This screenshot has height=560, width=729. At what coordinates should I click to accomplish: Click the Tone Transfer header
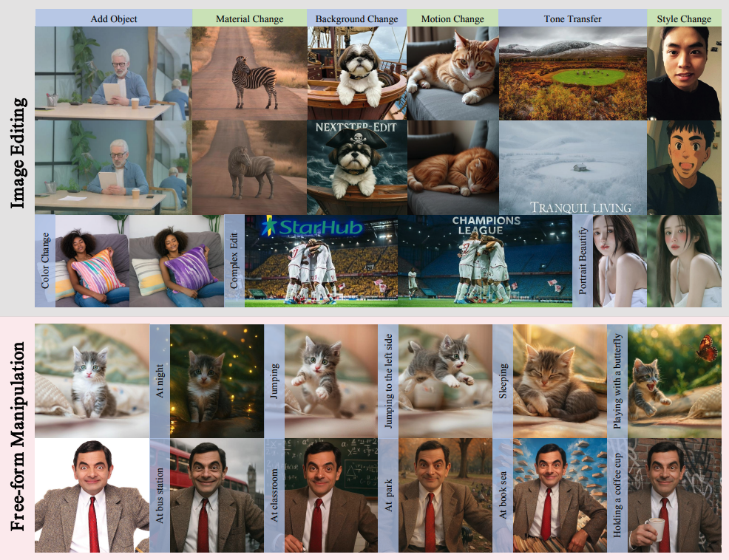tap(572, 18)
